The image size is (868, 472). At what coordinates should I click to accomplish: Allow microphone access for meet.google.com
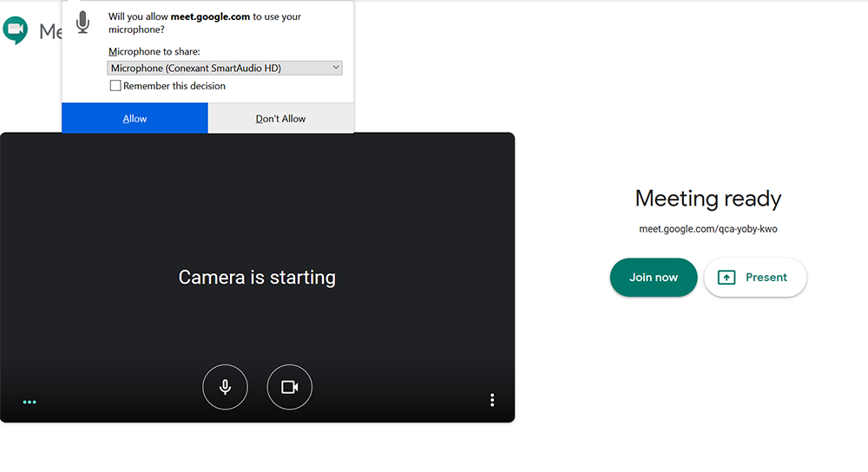135,118
